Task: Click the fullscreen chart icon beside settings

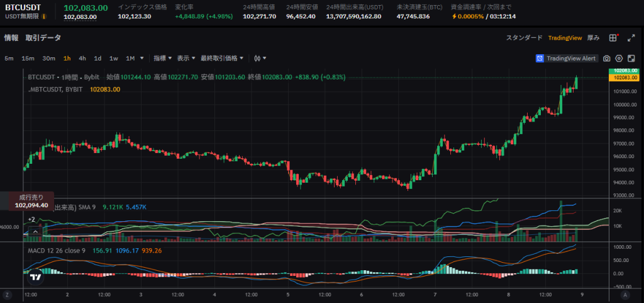Action: (631, 59)
